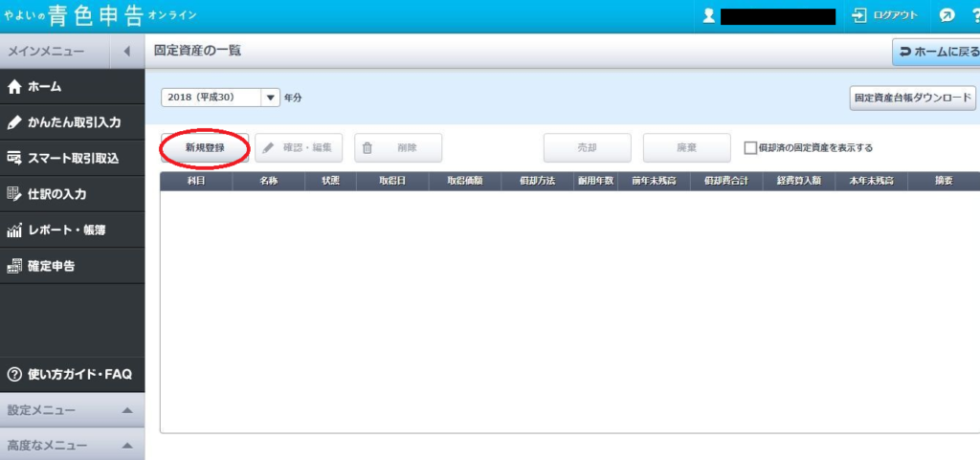
Task: Click the trash can icon on 削除
Action: tap(367, 148)
